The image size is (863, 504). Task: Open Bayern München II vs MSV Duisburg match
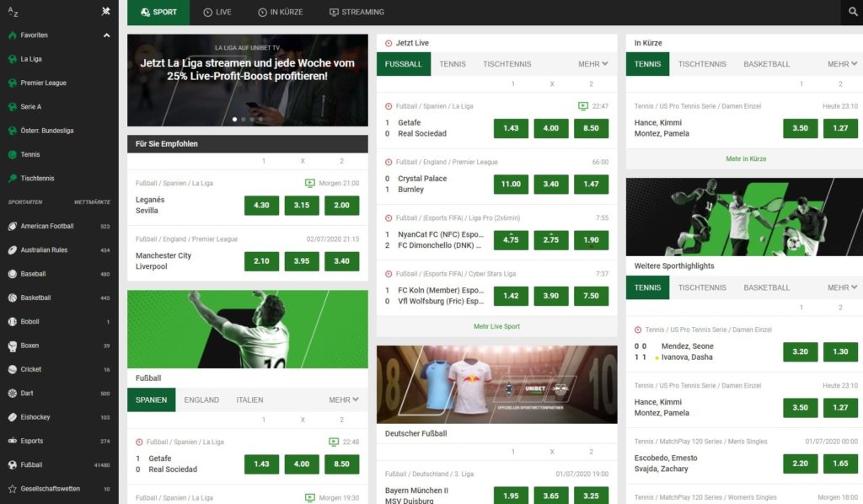416,496
